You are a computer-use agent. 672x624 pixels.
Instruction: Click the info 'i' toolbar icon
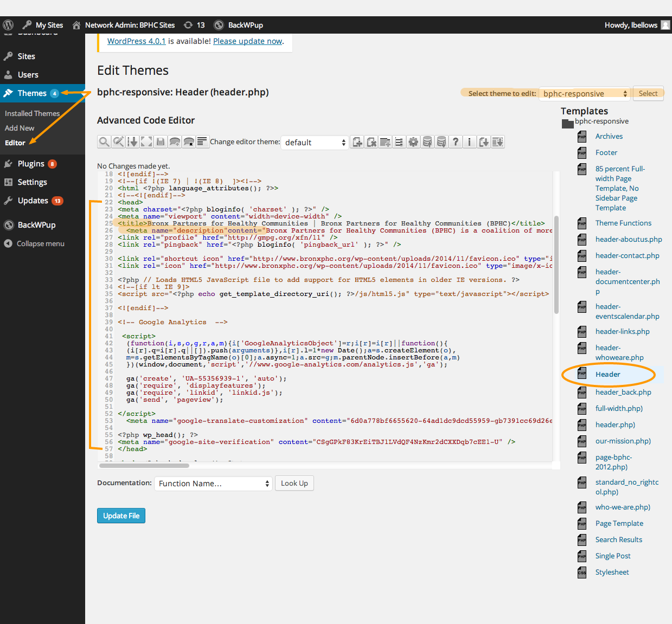(x=470, y=142)
